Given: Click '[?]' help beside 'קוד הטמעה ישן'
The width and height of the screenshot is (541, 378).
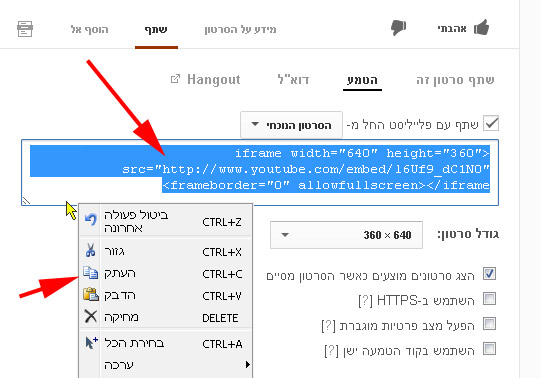Looking at the screenshot, I should pos(332,350).
